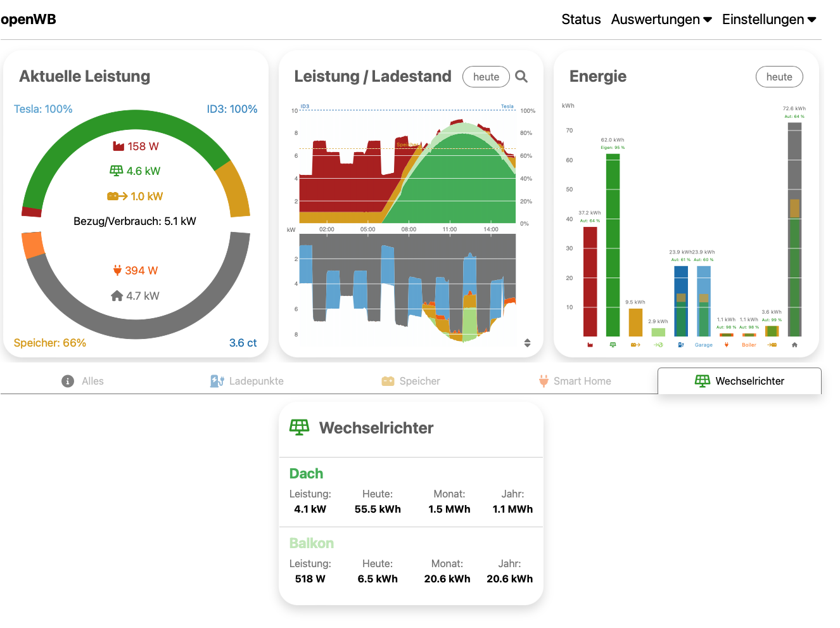Viewport: 840px width, 628px height.
Task: Click the Balkon Heute value 6.5 kWh
Action: point(378,579)
